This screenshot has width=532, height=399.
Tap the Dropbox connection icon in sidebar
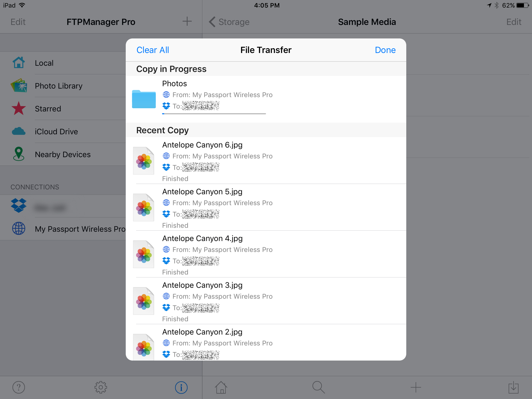coord(19,205)
